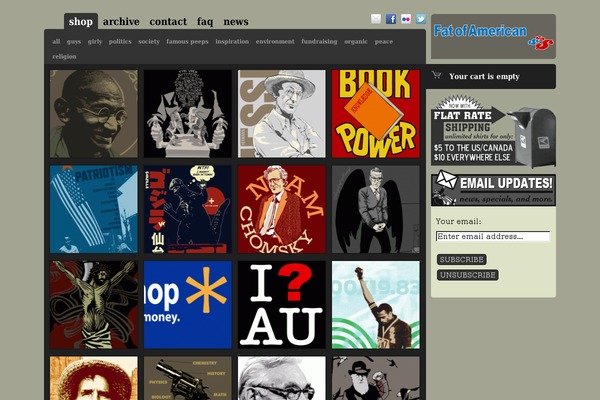Click the Fat of American logo
The height and width of the screenshot is (400, 600).
(493, 36)
